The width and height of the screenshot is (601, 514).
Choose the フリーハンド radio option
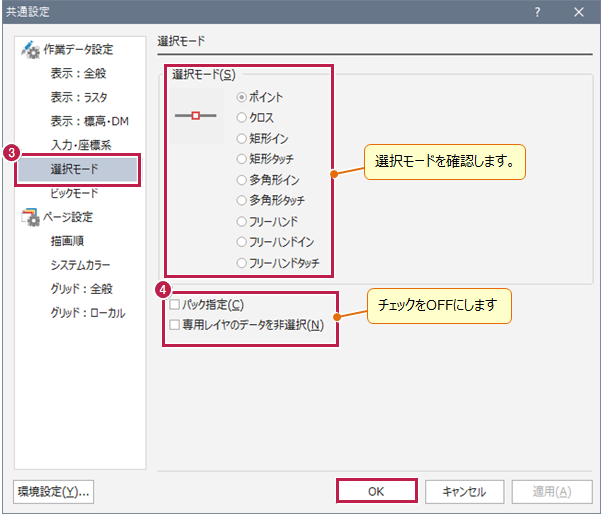click(x=241, y=221)
